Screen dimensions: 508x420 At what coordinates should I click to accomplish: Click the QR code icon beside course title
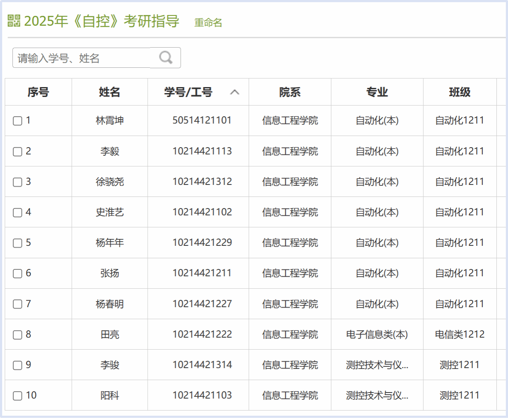[x=14, y=21]
